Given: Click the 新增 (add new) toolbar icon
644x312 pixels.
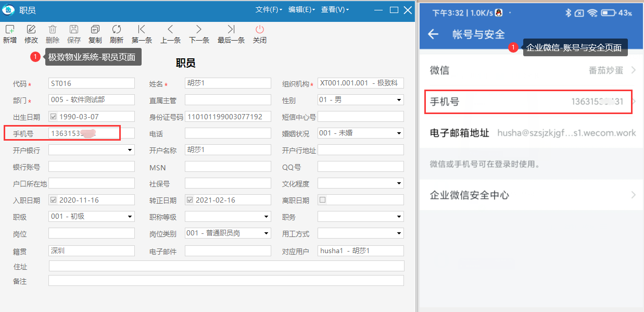Looking at the screenshot, I should [9, 30].
